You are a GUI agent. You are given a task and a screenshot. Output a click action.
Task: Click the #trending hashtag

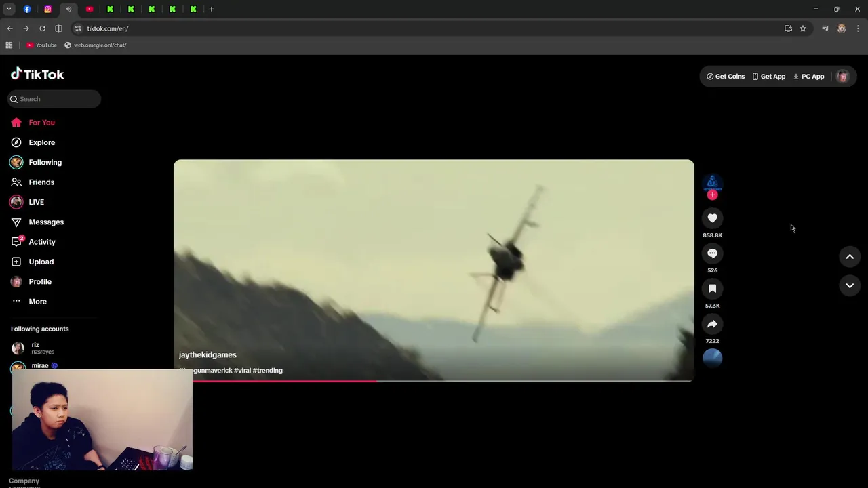[268, 371]
